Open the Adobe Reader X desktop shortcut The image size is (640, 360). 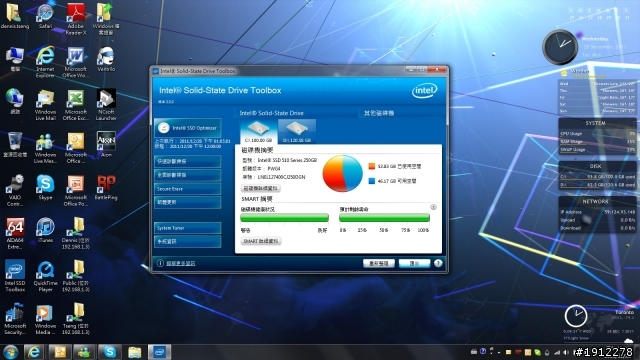76,20
